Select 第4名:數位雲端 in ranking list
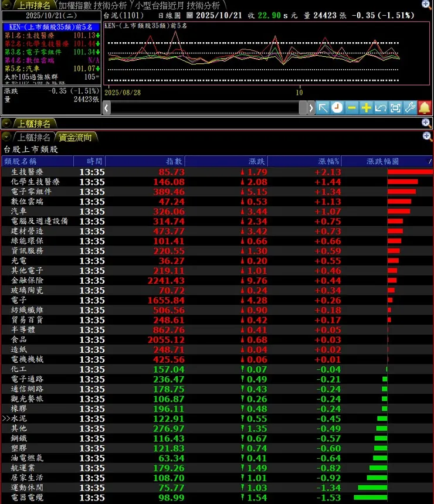This screenshot has height=504, width=434. pyautogui.click(x=51, y=60)
